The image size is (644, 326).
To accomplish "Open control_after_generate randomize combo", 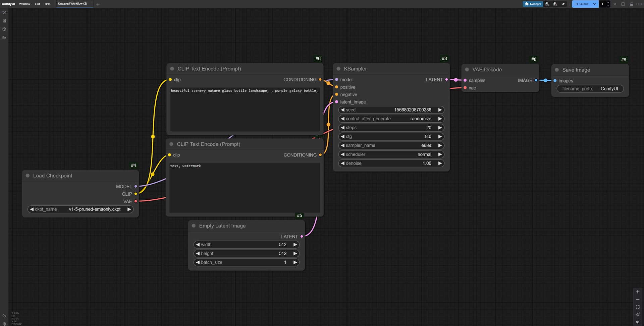I will (x=391, y=119).
